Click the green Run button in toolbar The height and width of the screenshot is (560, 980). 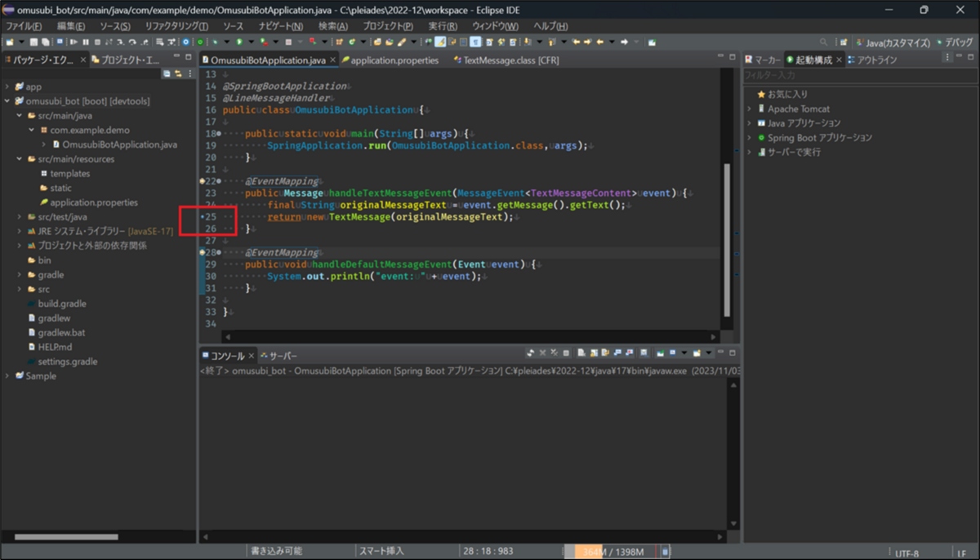click(239, 42)
